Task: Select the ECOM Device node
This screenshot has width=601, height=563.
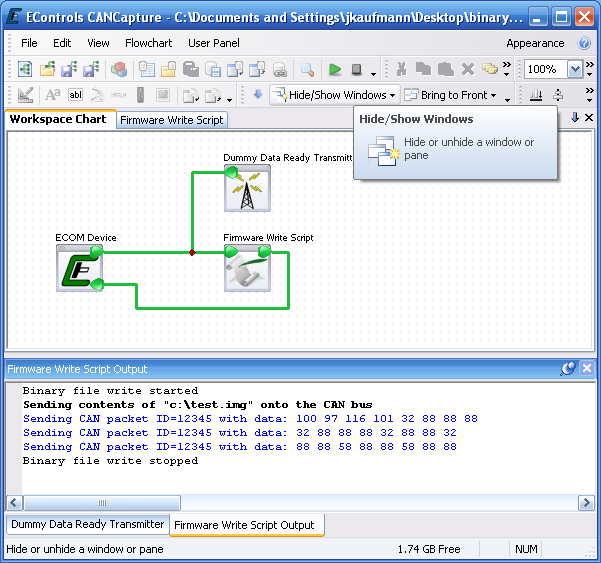Action: coord(80,268)
